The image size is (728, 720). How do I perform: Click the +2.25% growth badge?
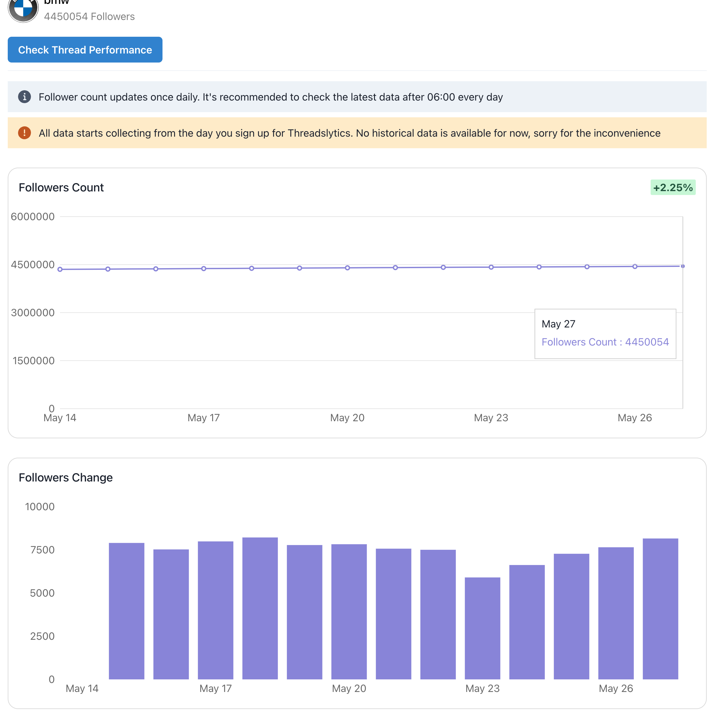click(x=673, y=187)
